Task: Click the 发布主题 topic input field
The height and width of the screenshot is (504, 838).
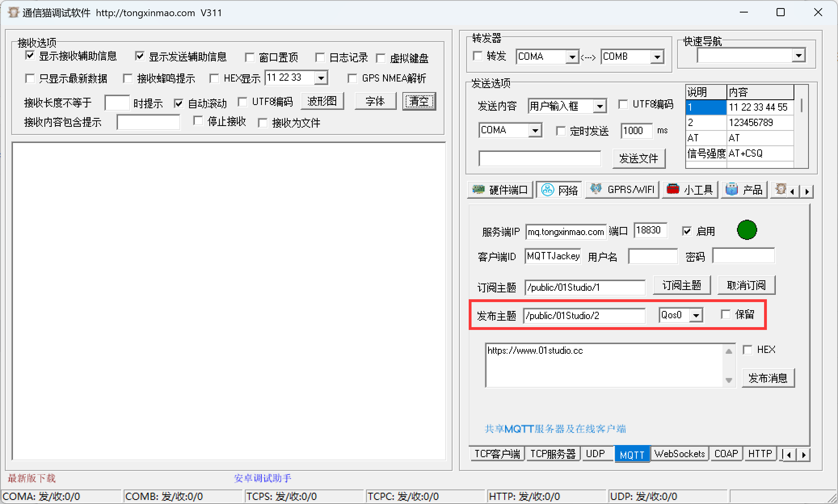Action: 584,316
